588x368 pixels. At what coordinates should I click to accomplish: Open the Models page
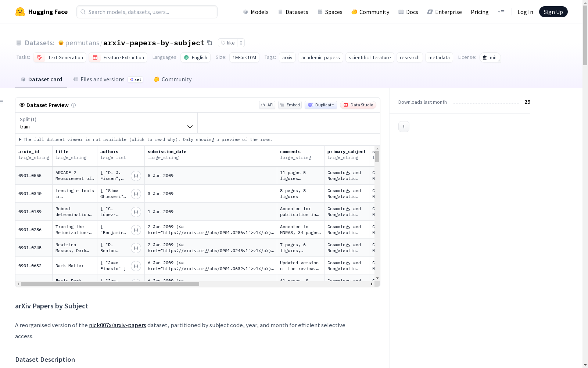tap(256, 12)
